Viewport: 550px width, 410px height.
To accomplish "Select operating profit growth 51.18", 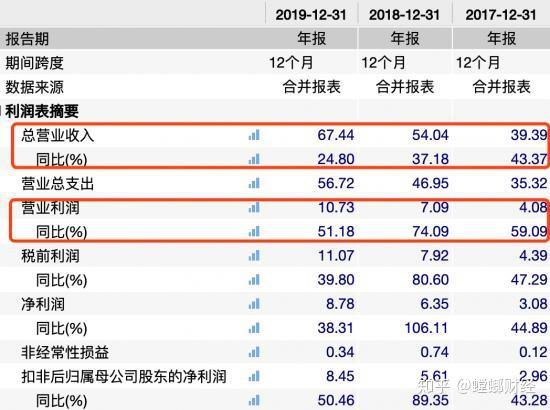I will tap(336, 231).
